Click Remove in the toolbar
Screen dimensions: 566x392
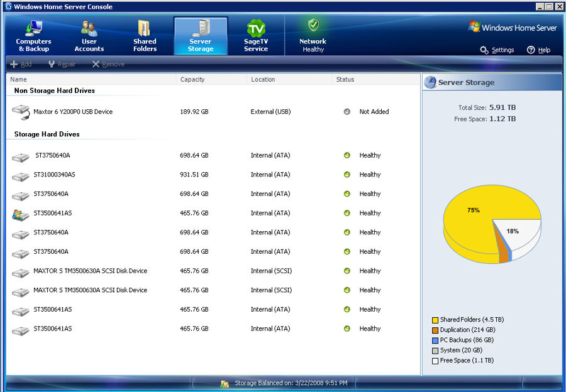(x=108, y=64)
